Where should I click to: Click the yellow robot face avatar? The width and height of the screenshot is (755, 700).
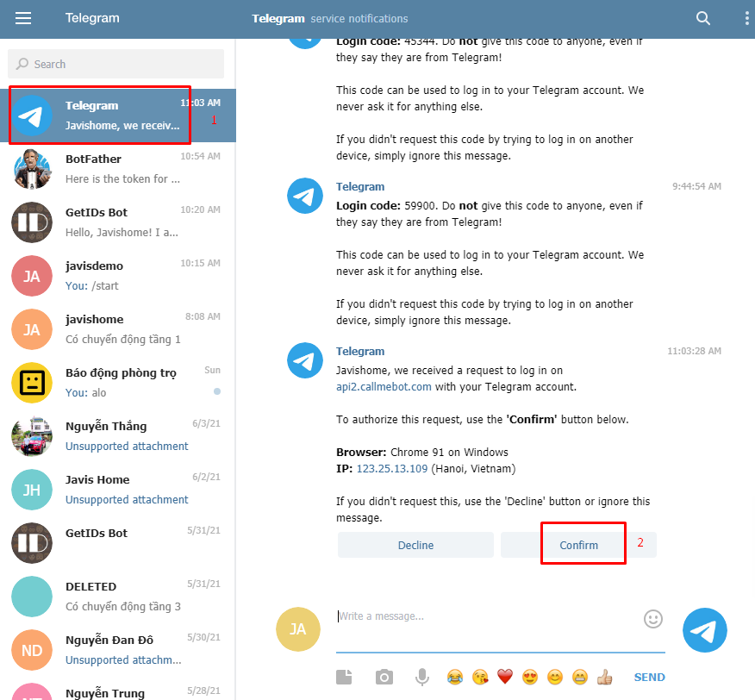pos(32,383)
